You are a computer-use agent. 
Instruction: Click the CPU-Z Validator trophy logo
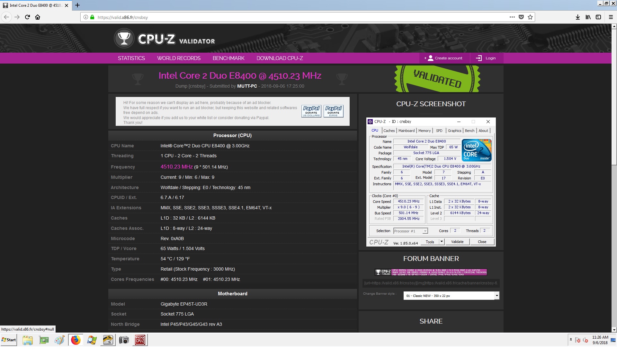pos(124,39)
